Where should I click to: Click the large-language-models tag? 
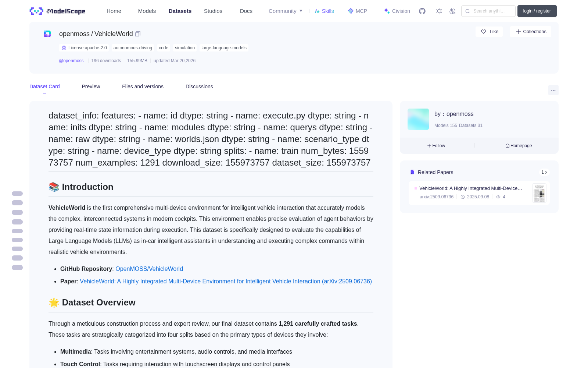224,48
